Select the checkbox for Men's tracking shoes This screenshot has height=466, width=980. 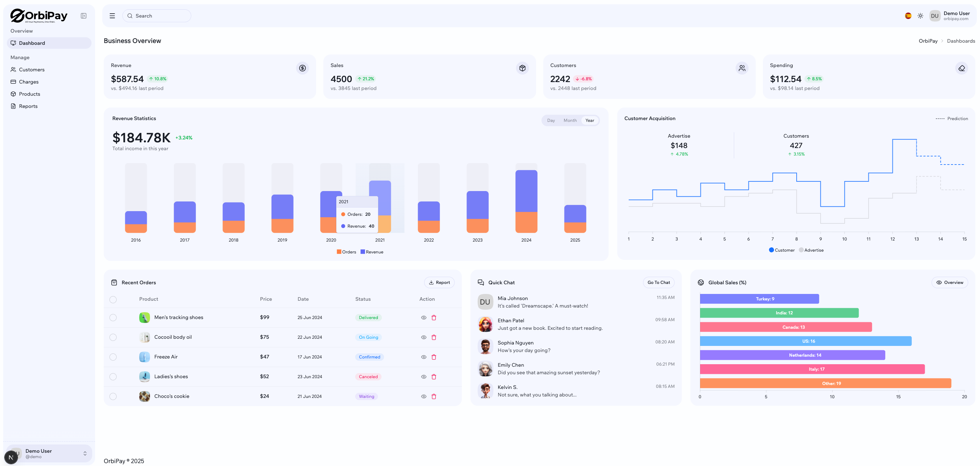113,318
